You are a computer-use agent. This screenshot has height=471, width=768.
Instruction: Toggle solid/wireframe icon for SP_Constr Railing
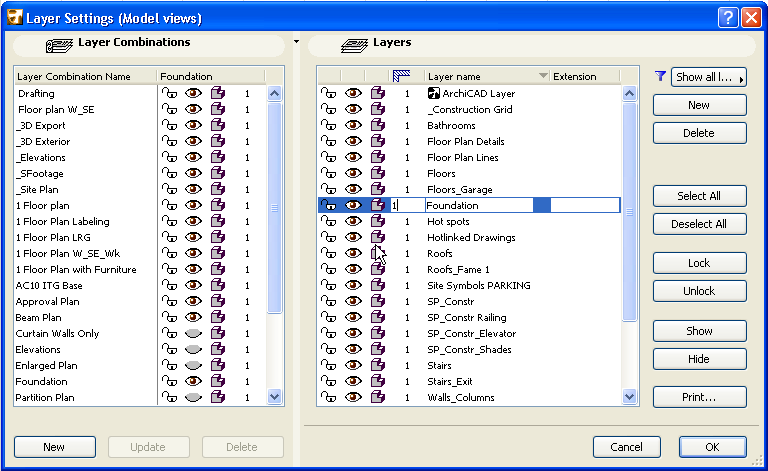click(378, 317)
